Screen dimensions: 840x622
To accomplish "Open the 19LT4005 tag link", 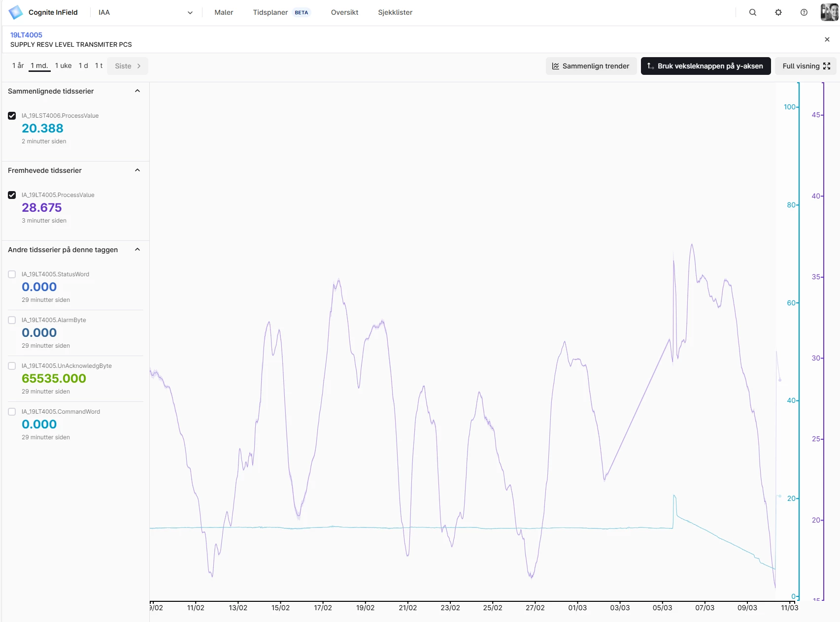I will [x=26, y=35].
